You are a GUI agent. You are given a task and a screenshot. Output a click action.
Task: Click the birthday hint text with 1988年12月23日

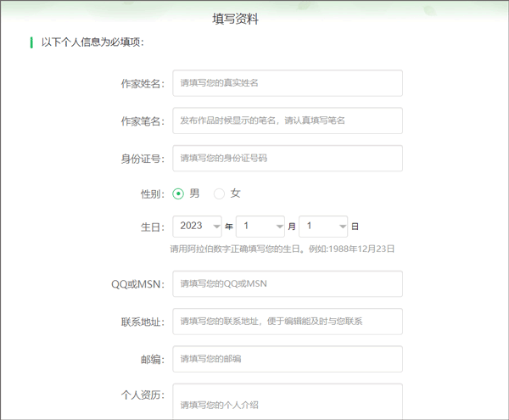(x=282, y=249)
